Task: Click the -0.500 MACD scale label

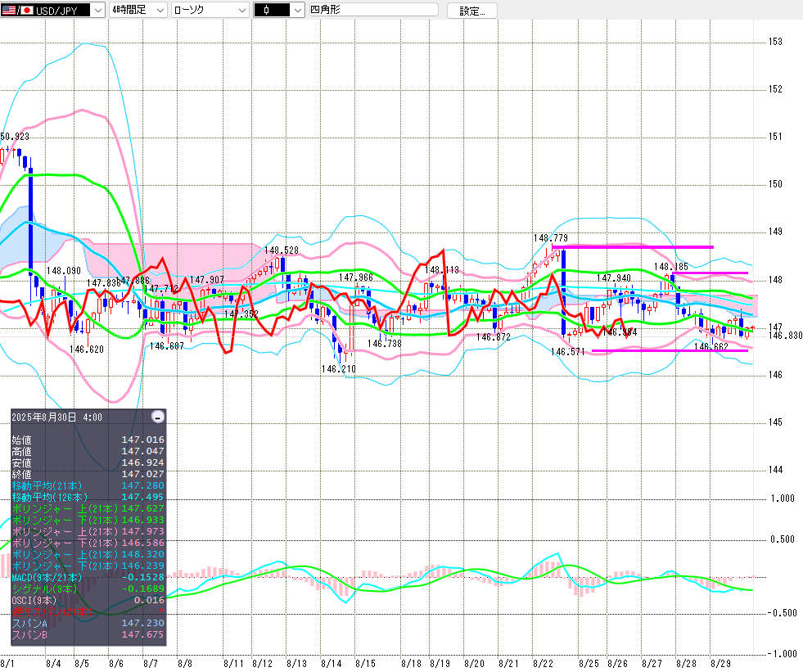Action: 781,613
